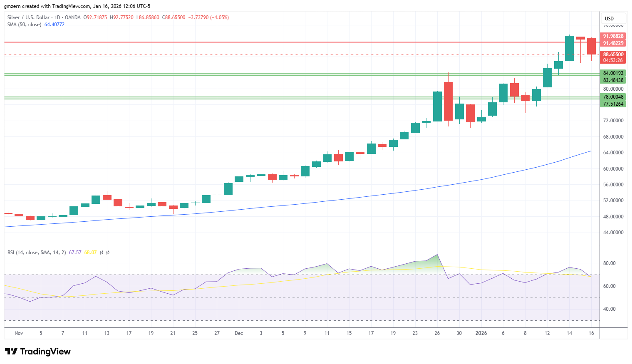Click the latest red candle for Jan 16
This screenshot has height=364, width=632.
pos(591,46)
